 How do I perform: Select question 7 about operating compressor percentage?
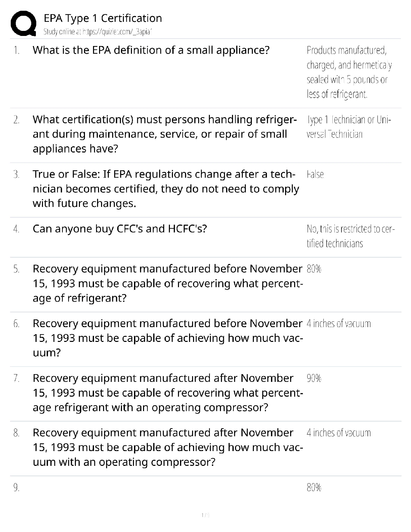168,393
